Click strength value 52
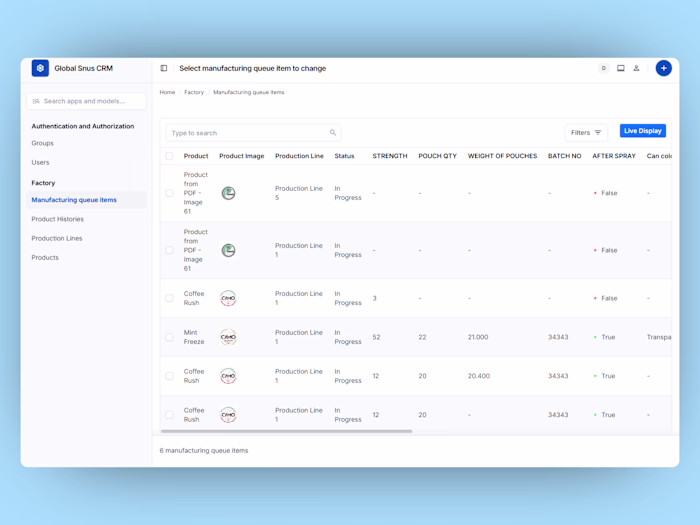 click(x=376, y=337)
